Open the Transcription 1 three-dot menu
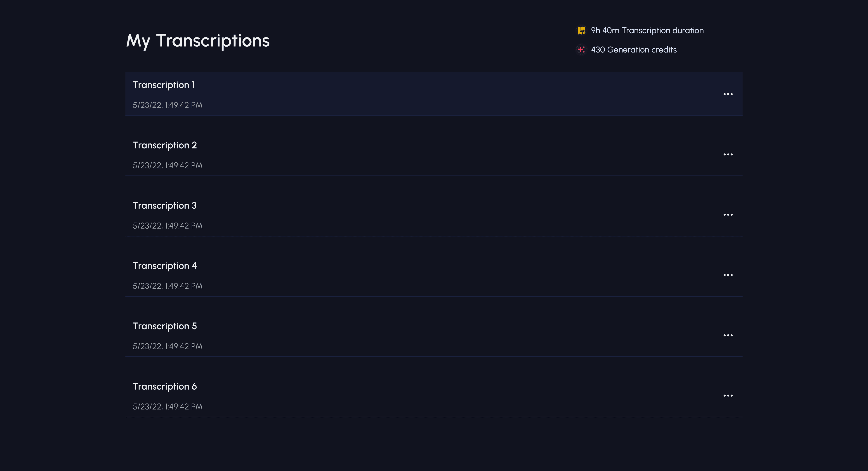Viewport: 868px width, 471px height. [x=728, y=94]
